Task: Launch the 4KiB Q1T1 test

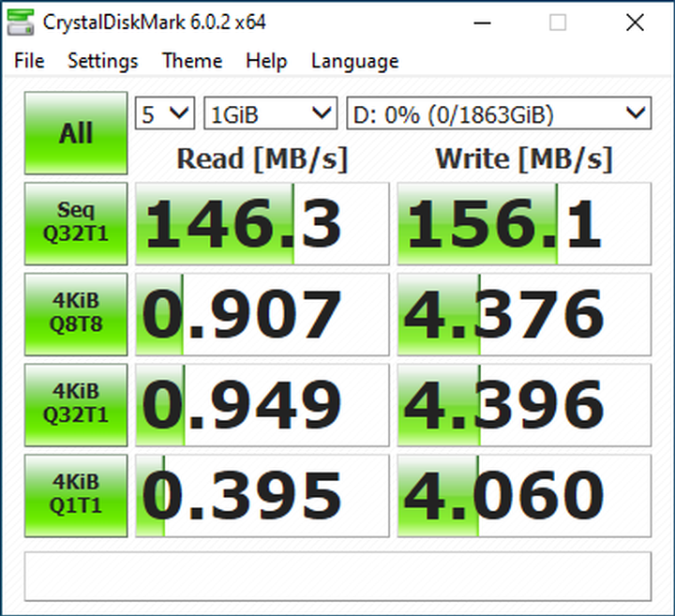Action: (x=76, y=494)
